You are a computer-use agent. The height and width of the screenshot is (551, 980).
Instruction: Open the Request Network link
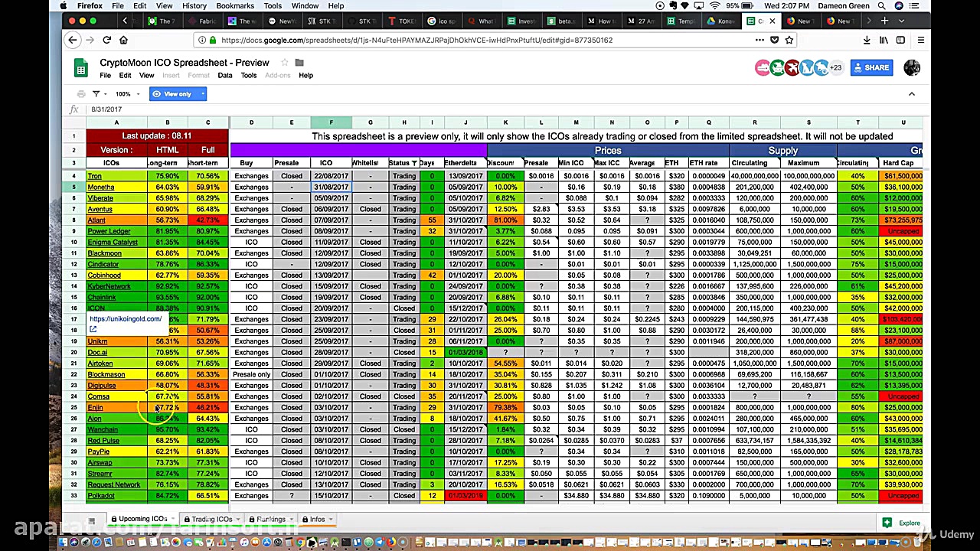click(113, 484)
